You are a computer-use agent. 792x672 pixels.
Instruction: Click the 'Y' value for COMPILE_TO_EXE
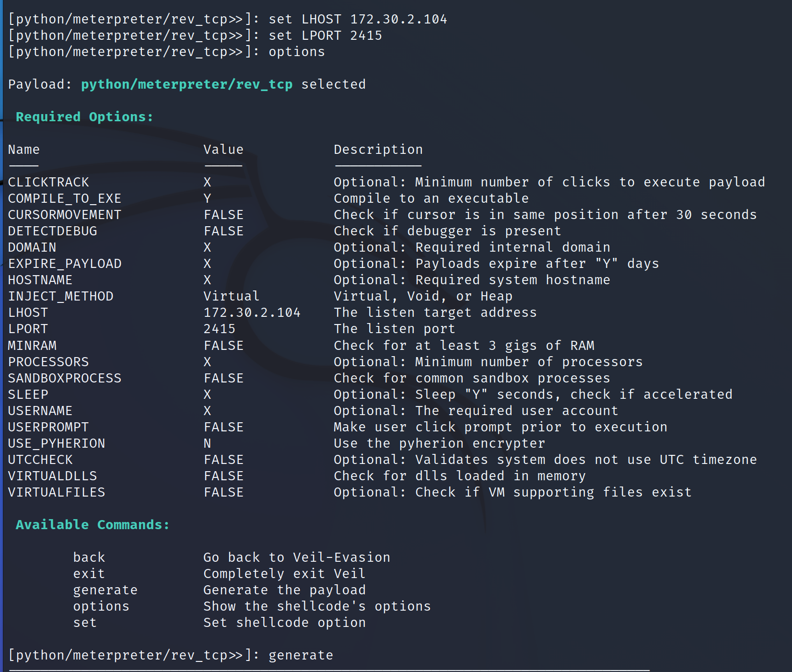pos(207,198)
